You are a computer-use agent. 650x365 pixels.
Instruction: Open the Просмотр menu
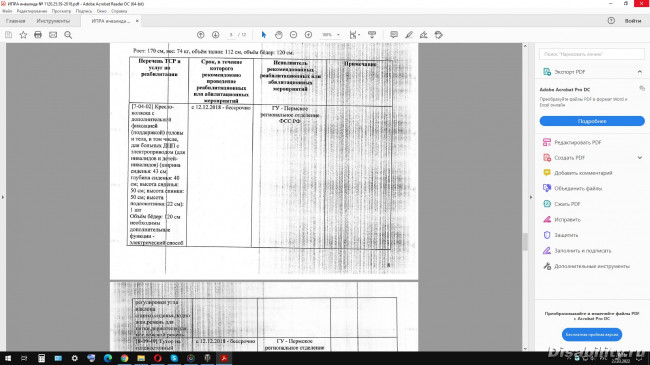tap(61, 11)
